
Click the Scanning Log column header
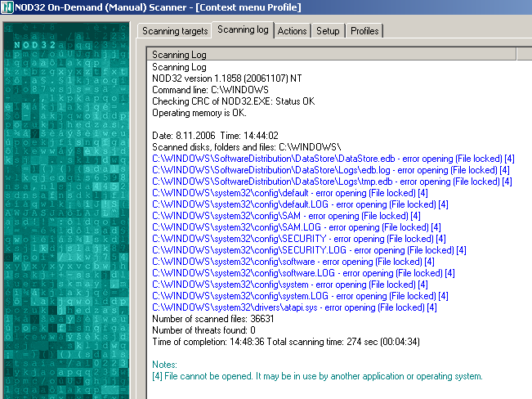pos(331,54)
